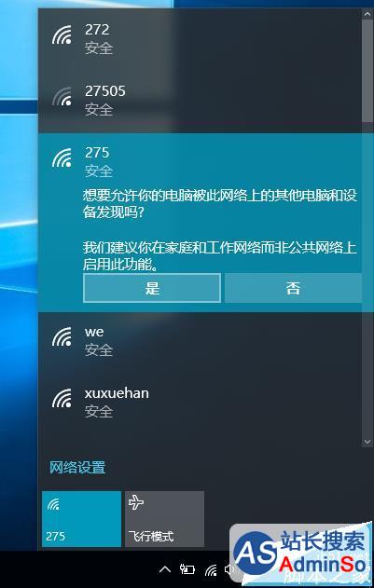Click the Wi-Fi icon in the taskbar tray
The height and width of the screenshot is (588, 374).
pyautogui.click(x=211, y=570)
